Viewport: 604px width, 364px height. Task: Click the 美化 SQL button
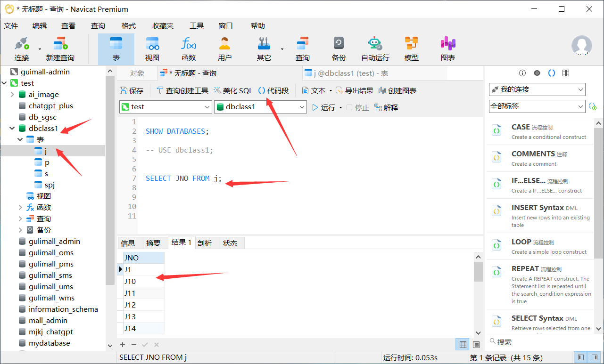coord(233,90)
